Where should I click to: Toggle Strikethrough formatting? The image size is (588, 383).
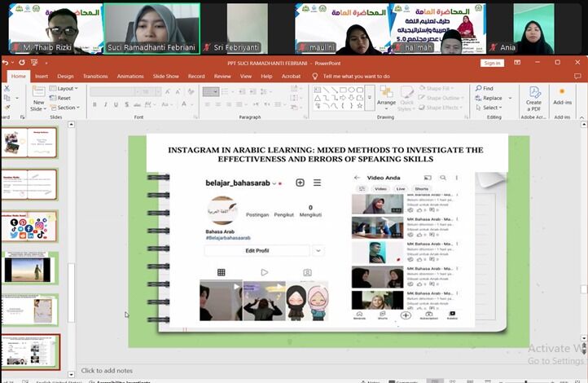(x=138, y=104)
